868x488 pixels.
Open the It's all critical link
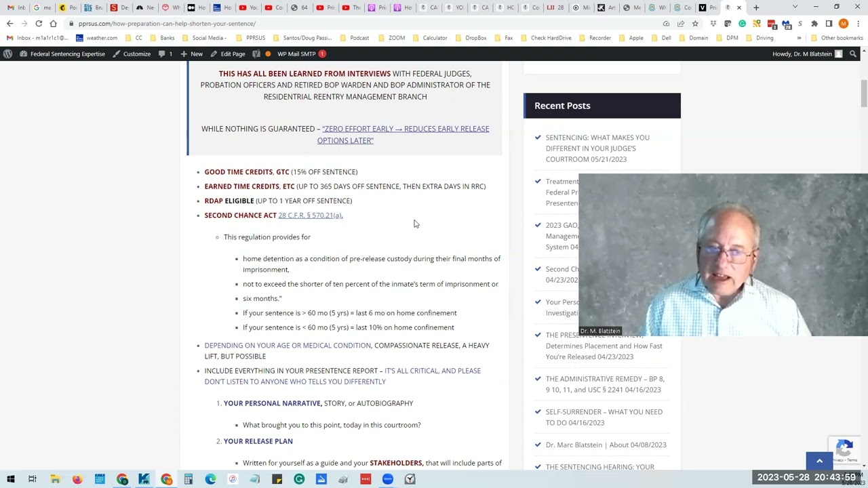coord(342,376)
